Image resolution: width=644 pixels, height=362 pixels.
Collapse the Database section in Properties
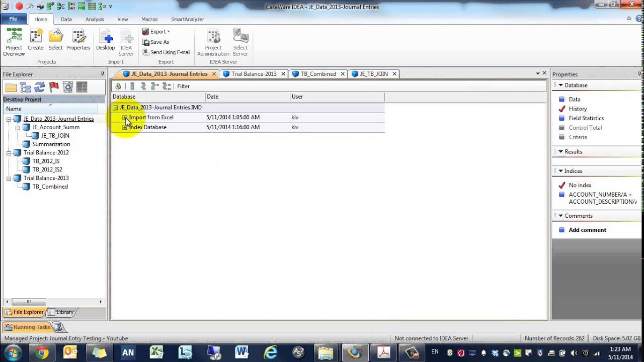pyautogui.click(x=561, y=85)
